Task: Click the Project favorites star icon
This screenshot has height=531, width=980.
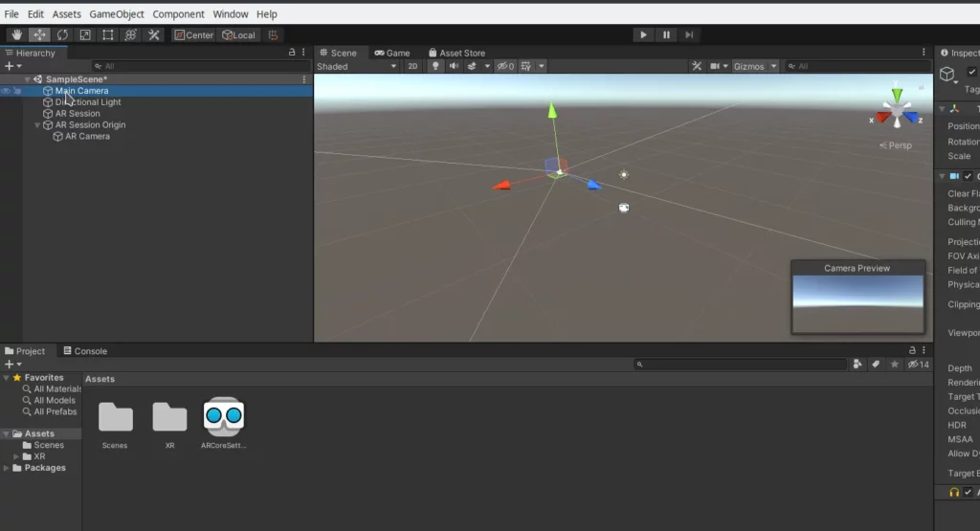Action: tap(895, 365)
